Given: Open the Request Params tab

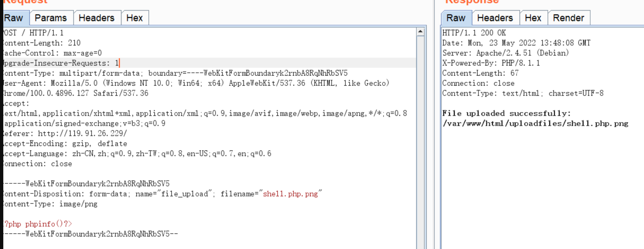Looking at the screenshot, I should tap(51, 18).
